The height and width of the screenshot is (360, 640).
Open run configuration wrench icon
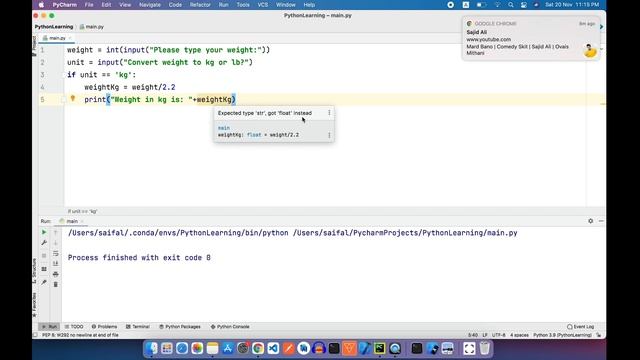click(x=44, y=243)
